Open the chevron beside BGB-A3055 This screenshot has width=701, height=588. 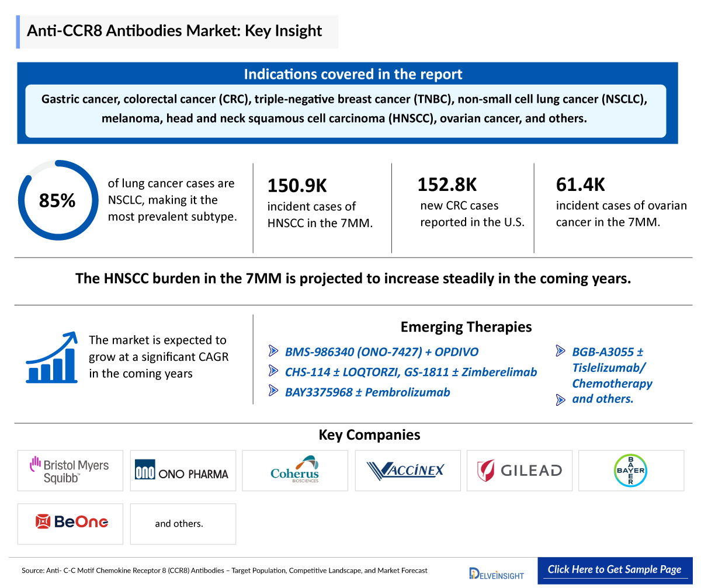[x=560, y=351]
